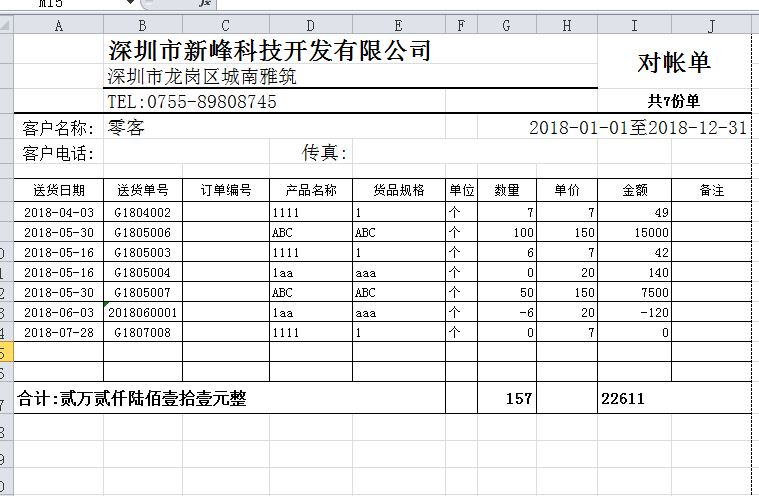Click delivery number G1805003
The height and width of the screenshot is (496, 759).
coord(143,252)
